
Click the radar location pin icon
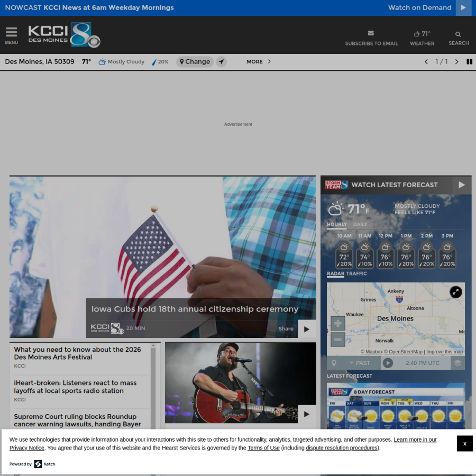[334, 363]
